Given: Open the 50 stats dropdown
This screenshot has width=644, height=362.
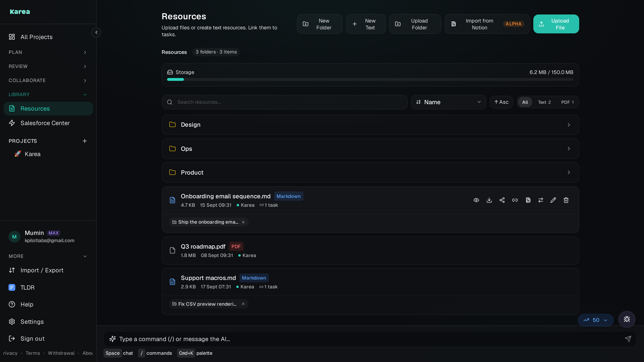Looking at the screenshot, I should pyautogui.click(x=595, y=320).
